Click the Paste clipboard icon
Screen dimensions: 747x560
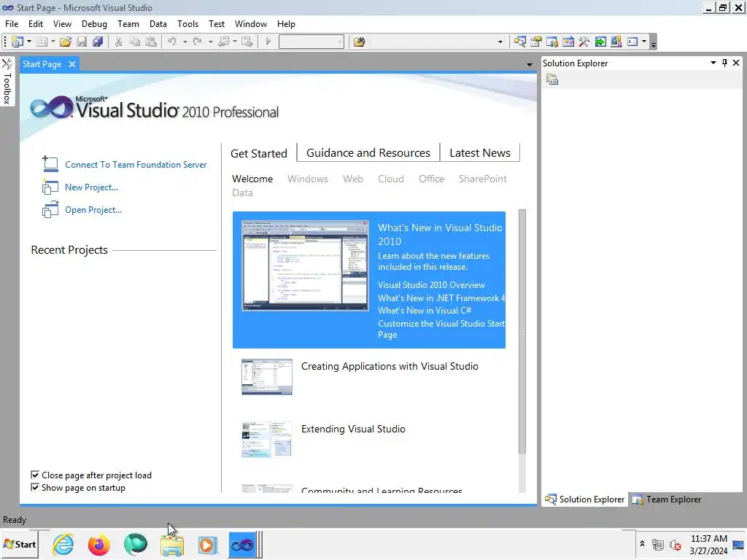coord(151,42)
